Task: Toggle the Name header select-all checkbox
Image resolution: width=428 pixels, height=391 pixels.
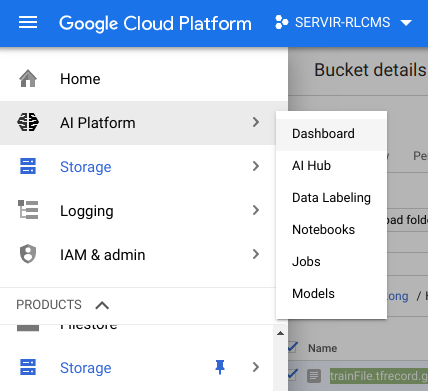Action: (292, 347)
